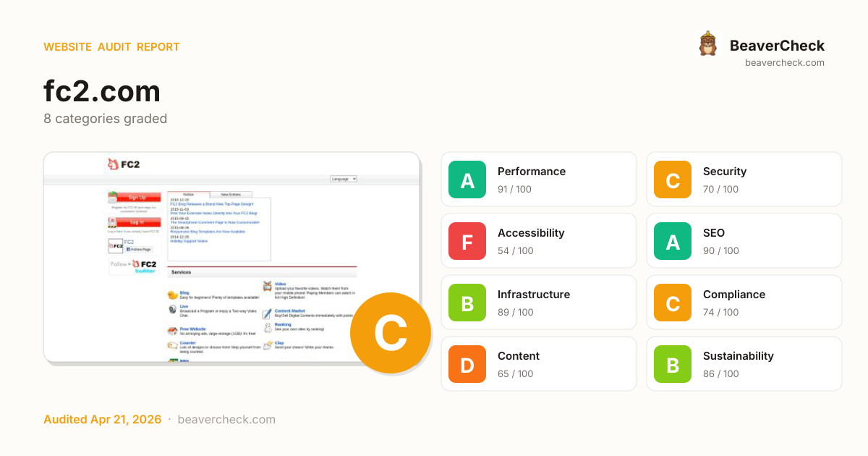Click the FC2 logo in the site preview
Viewport: 868px width, 456px height.
coord(124,164)
